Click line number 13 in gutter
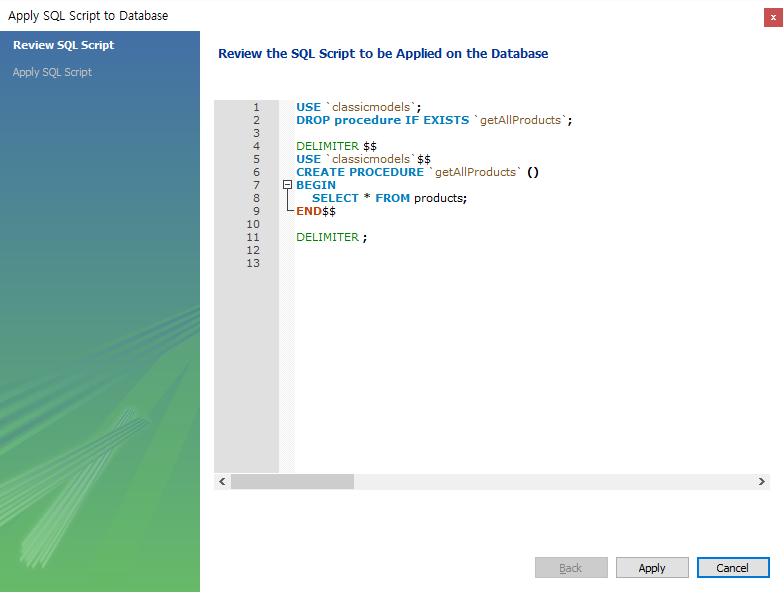Screen dimensions: 784x592 coord(253,263)
